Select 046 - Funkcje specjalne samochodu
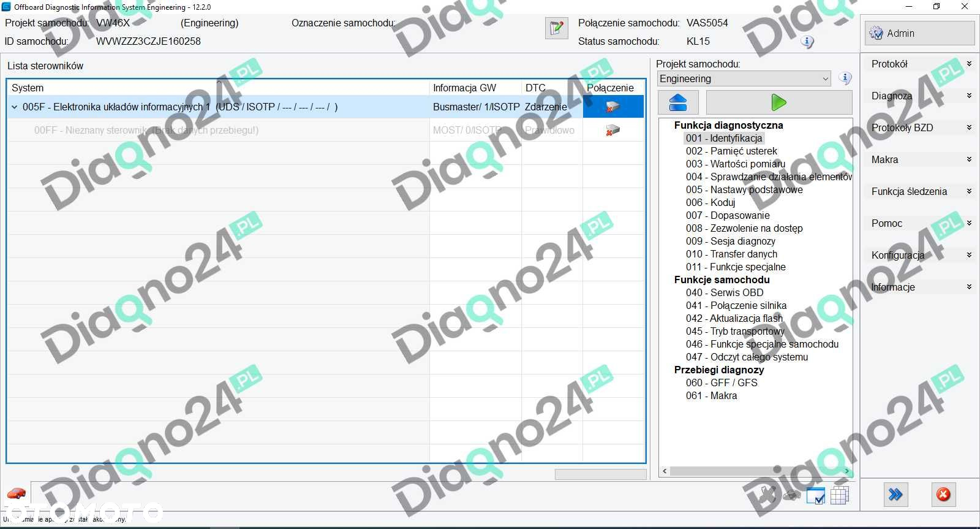This screenshot has height=529, width=980. (x=762, y=344)
